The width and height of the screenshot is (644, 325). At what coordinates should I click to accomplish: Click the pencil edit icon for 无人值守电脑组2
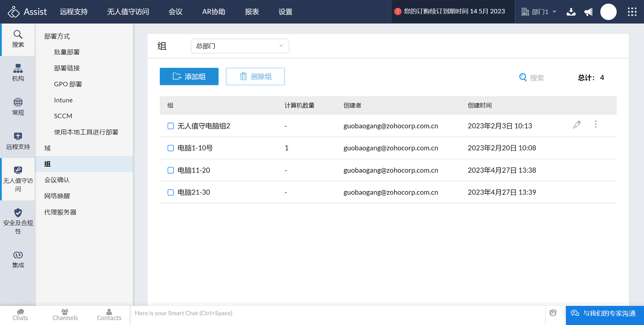577,125
